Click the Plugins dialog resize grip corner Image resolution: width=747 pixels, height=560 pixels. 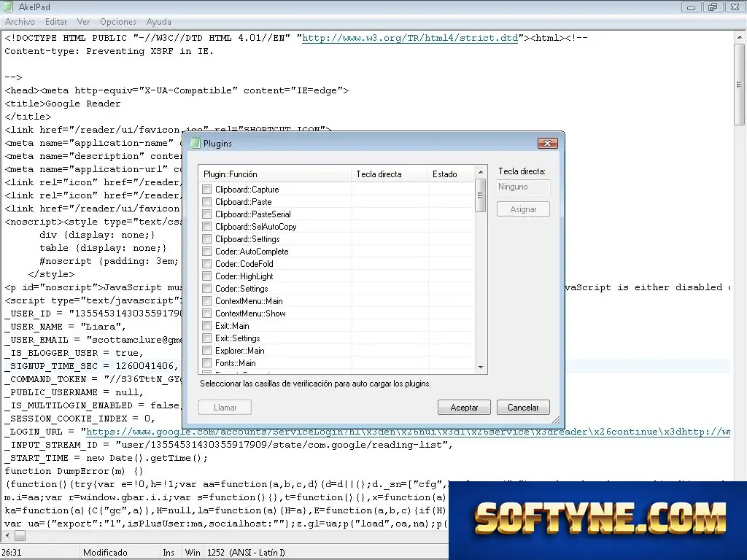coord(555,419)
